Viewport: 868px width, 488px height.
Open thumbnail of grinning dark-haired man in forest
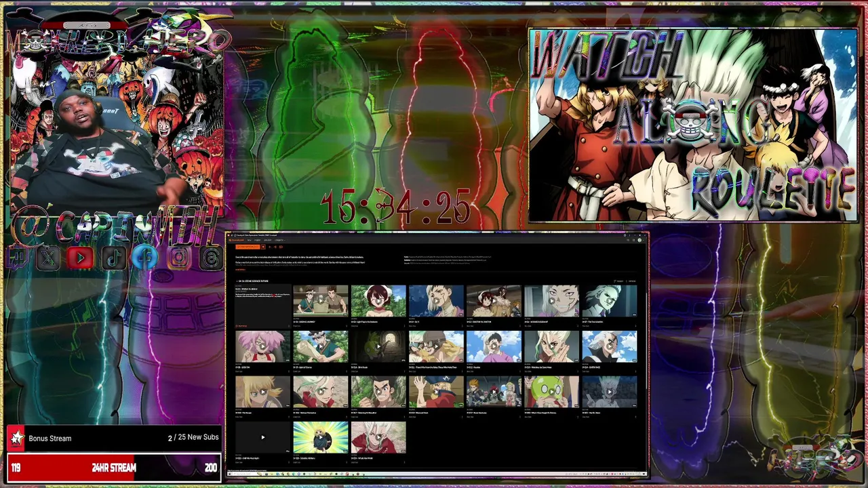pyautogui.click(x=378, y=392)
